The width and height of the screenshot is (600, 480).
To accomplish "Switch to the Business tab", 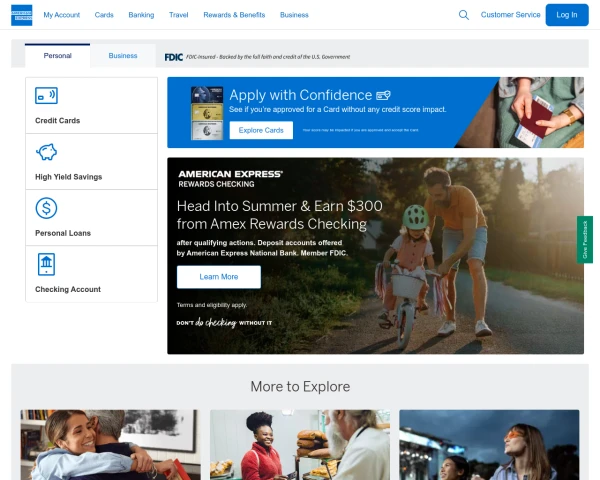I will coord(123,56).
